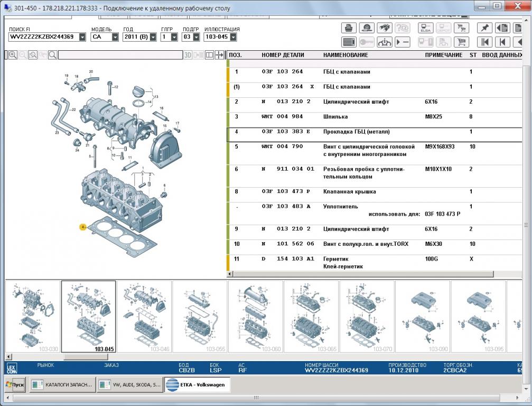
Task: Click the printer icon in the toolbar
Action: coord(349,28)
